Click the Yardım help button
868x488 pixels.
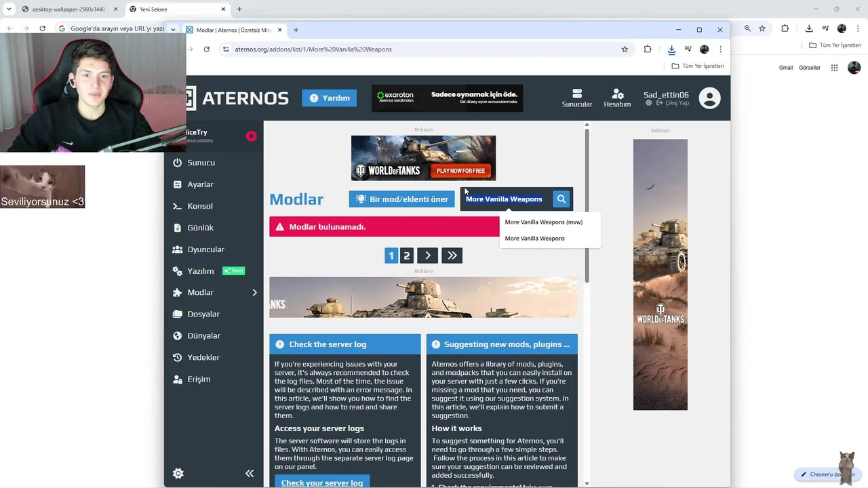pyautogui.click(x=329, y=98)
